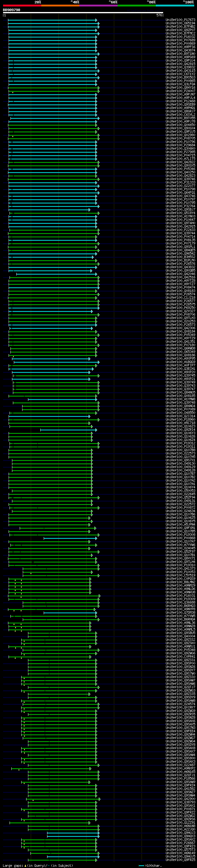Click the UniRef100_P08705 label
Image resolution: width=197 pixels, height=868 pixels.
[x=180, y=139]
